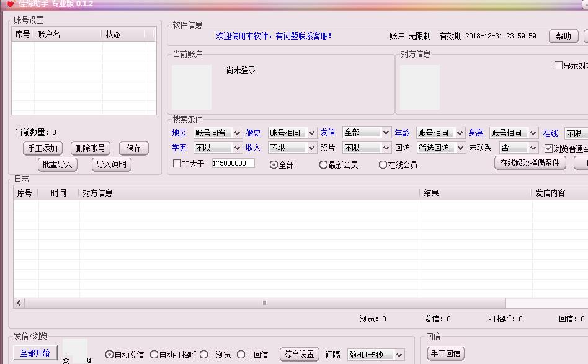Click the log horizontal scrollbar left arrow
588x364 pixels.
(19, 303)
